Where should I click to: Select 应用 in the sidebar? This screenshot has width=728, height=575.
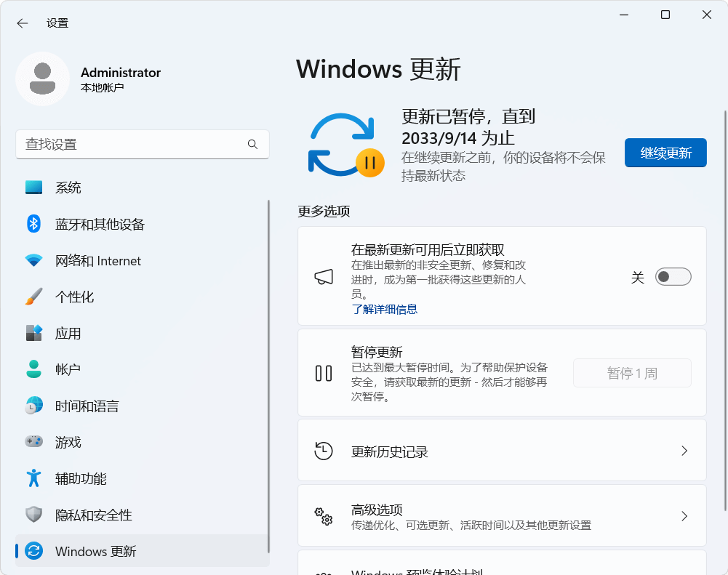(142, 333)
